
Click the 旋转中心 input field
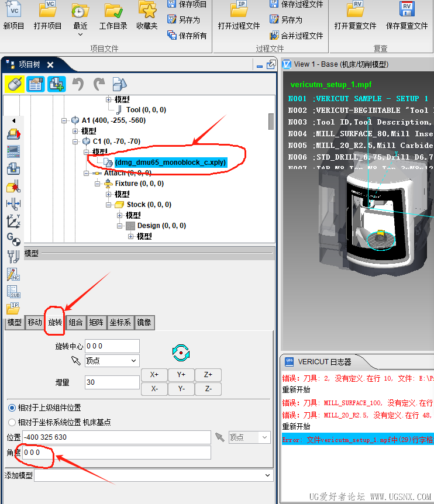112,346
